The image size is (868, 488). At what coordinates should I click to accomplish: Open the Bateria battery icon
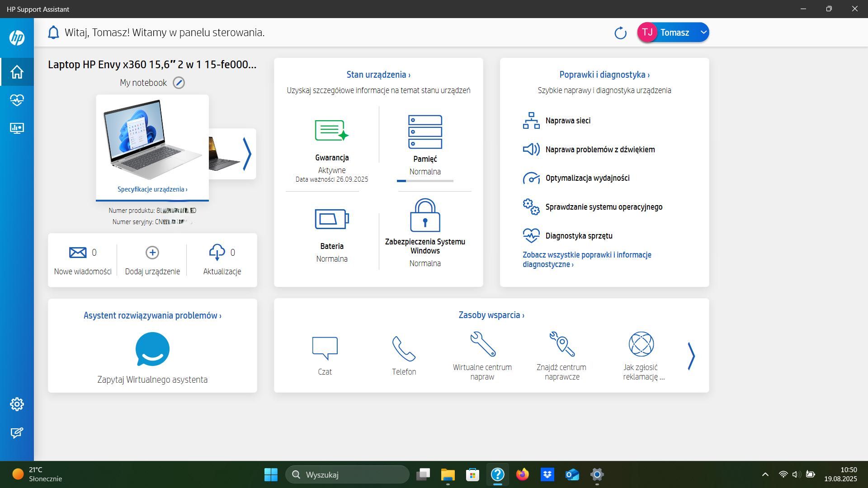point(332,219)
